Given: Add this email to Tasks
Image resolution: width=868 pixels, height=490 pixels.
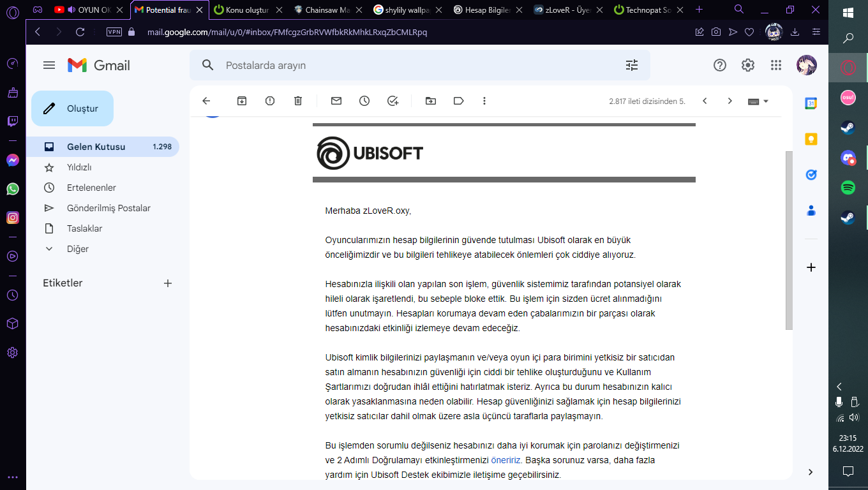Looking at the screenshot, I should pos(393,101).
